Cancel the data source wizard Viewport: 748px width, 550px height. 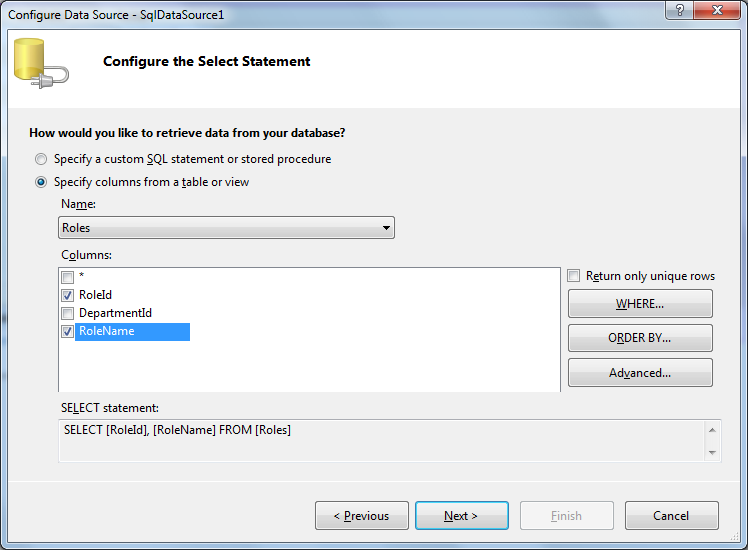(671, 516)
